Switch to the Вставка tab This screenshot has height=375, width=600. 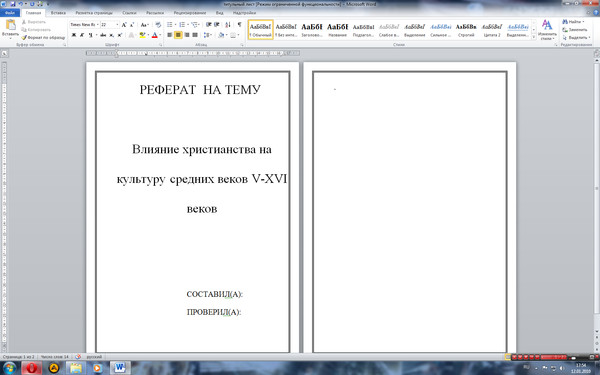tap(58, 13)
